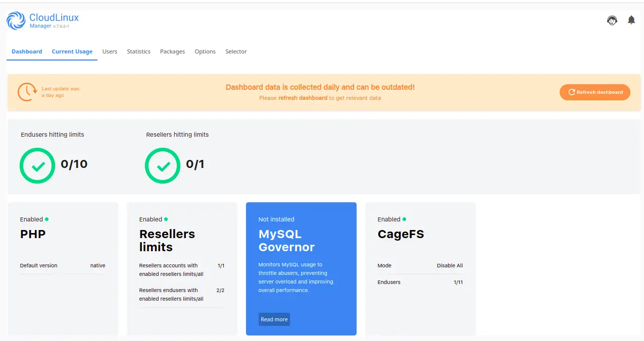
Task: Select the Packages tab
Action: (x=172, y=51)
